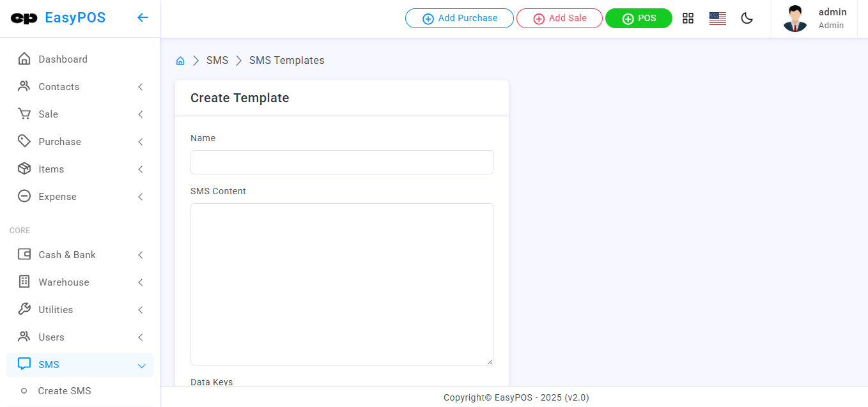Image resolution: width=868 pixels, height=407 pixels.
Task: Collapse the SMS menu section
Action: [x=141, y=365]
